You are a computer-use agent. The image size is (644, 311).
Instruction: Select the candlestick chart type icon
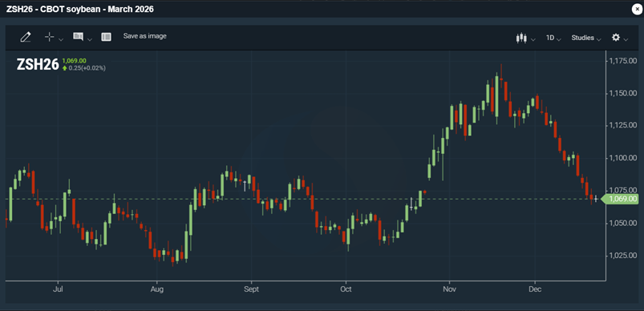tap(521, 38)
